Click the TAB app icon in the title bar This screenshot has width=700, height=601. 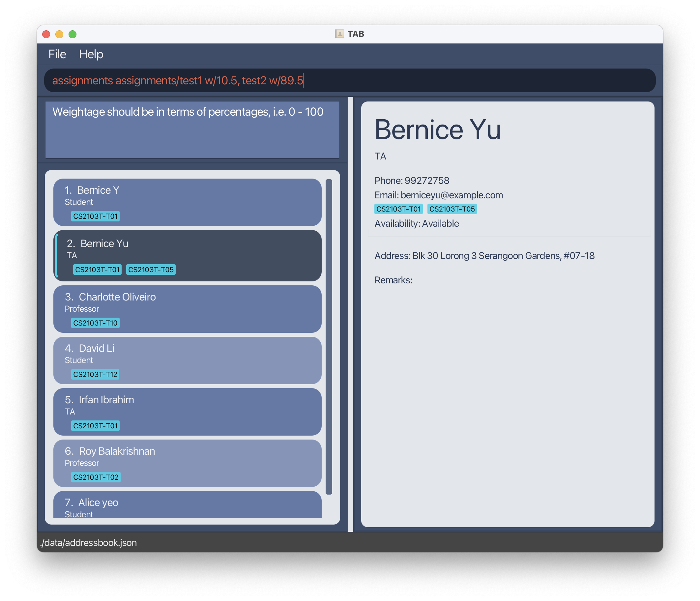[339, 34]
